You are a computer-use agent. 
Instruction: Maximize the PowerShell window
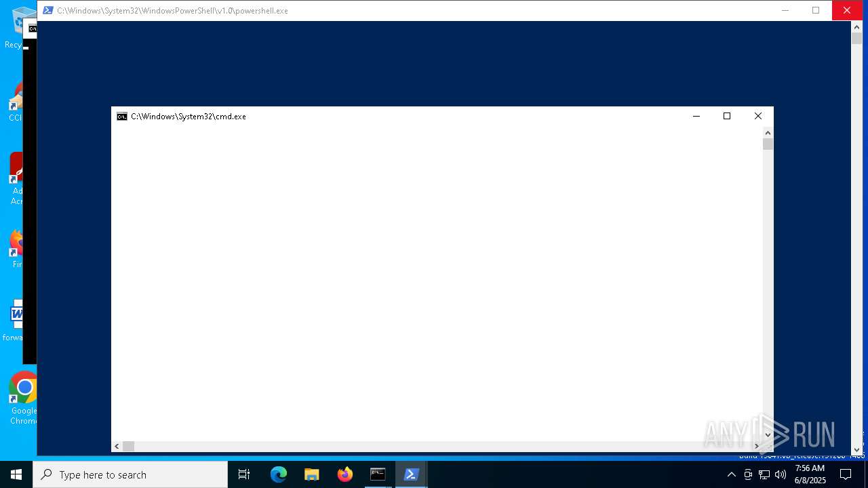pos(816,10)
